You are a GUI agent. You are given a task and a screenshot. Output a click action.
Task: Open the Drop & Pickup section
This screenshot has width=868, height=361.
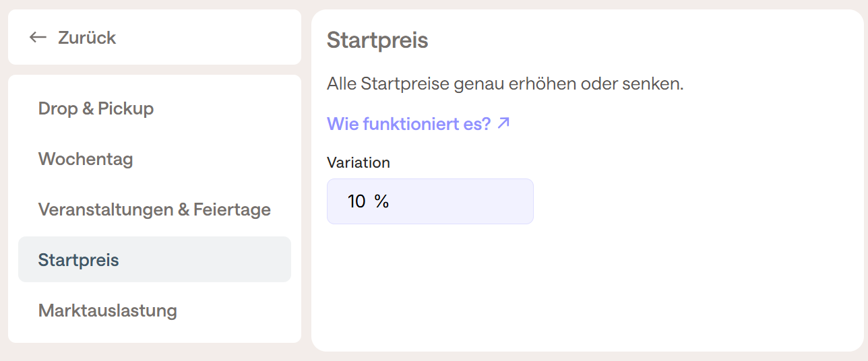(96, 108)
